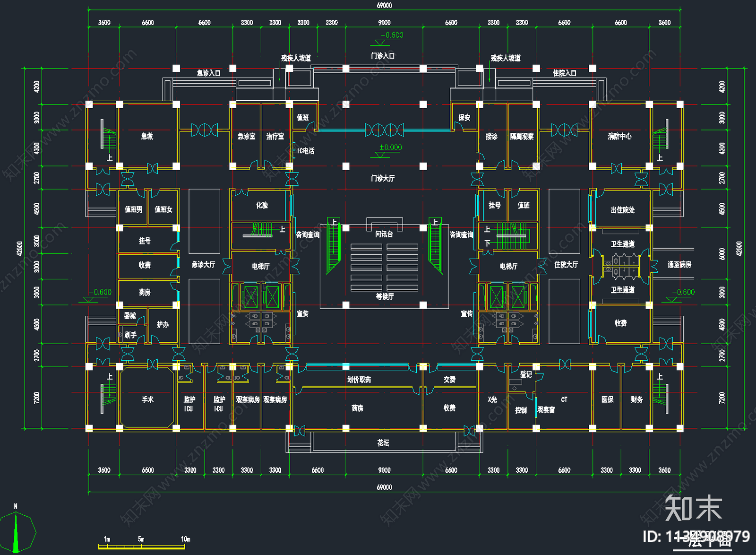Select the 住院大厅 label
The image size is (756, 555).
(x=566, y=265)
